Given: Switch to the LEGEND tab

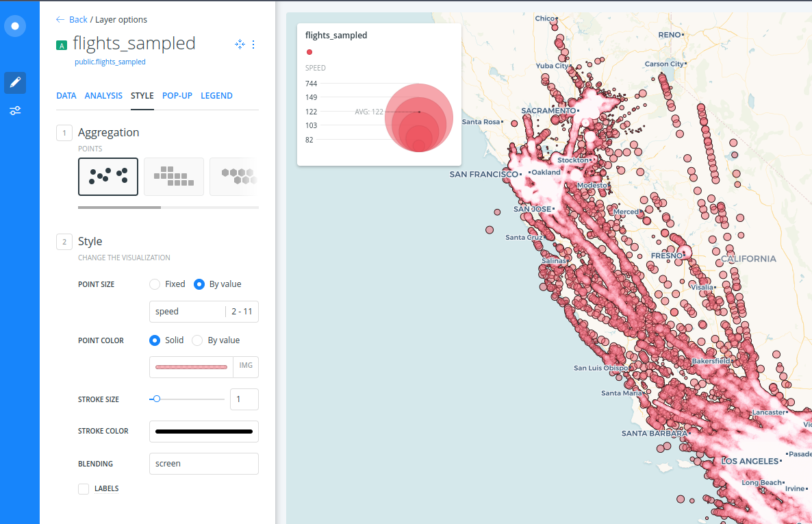Looking at the screenshot, I should click(216, 95).
